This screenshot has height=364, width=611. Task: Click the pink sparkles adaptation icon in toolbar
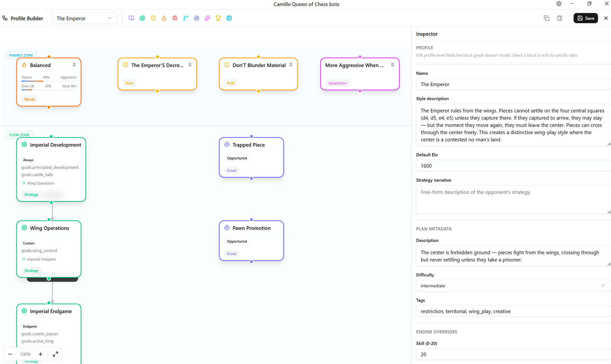207,18
